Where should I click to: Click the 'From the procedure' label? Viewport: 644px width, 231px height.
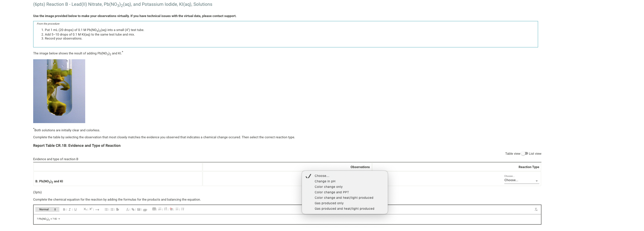pos(48,24)
